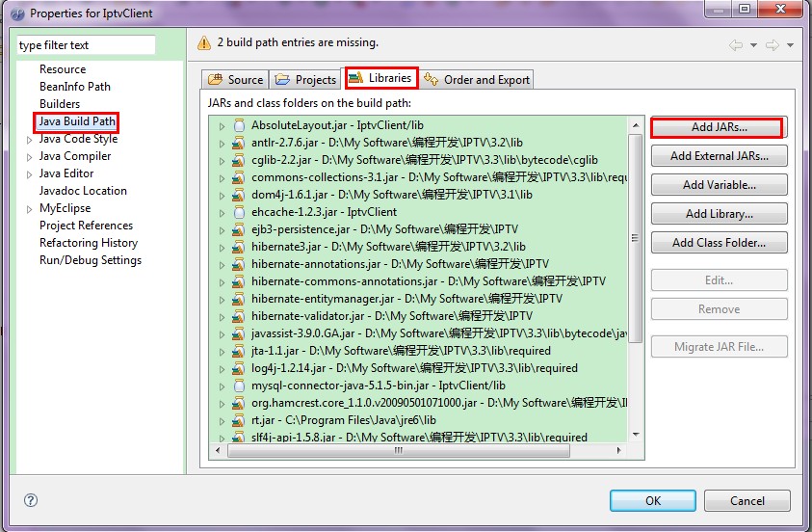Expand the Java Editor tree node
Viewport: 812px width, 532px height.
click(x=30, y=174)
